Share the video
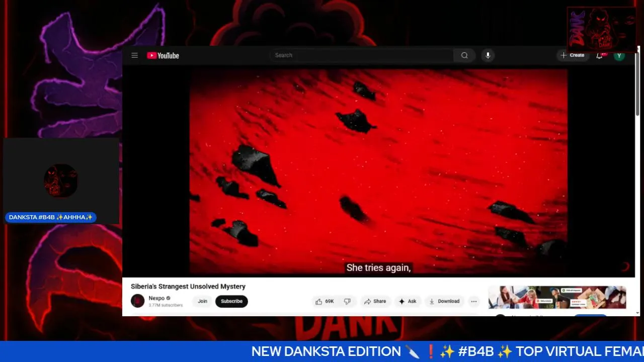The width and height of the screenshot is (644, 362). [x=375, y=301]
